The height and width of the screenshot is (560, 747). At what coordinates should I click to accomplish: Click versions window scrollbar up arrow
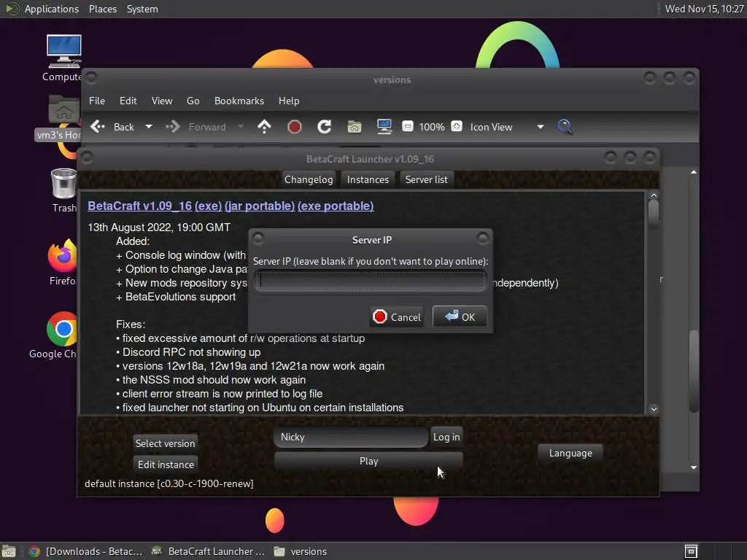pyautogui.click(x=694, y=172)
